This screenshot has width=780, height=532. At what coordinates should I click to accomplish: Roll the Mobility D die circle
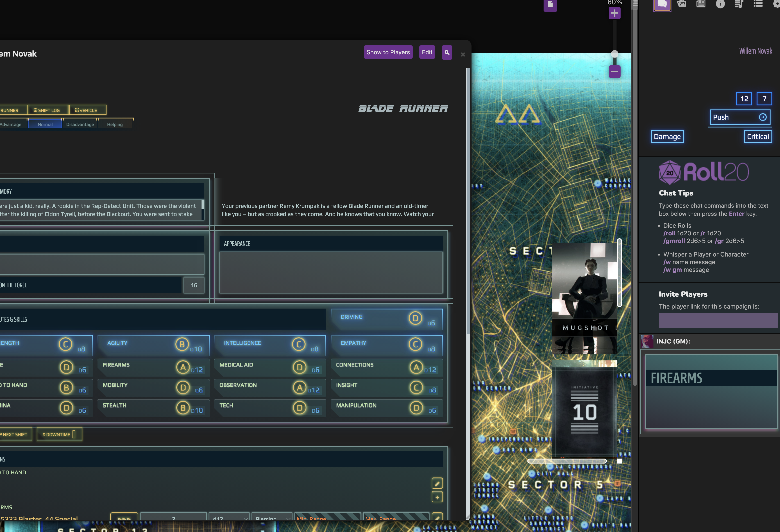click(x=183, y=388)
